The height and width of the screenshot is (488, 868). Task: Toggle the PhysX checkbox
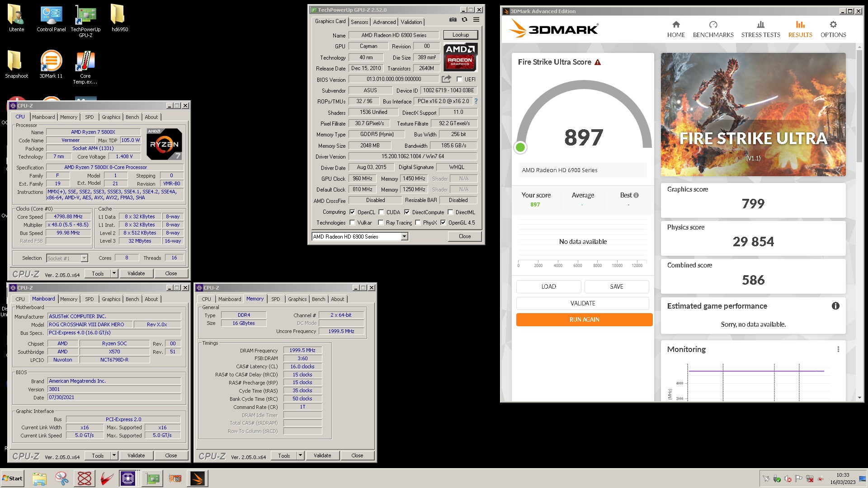(418, 222)
